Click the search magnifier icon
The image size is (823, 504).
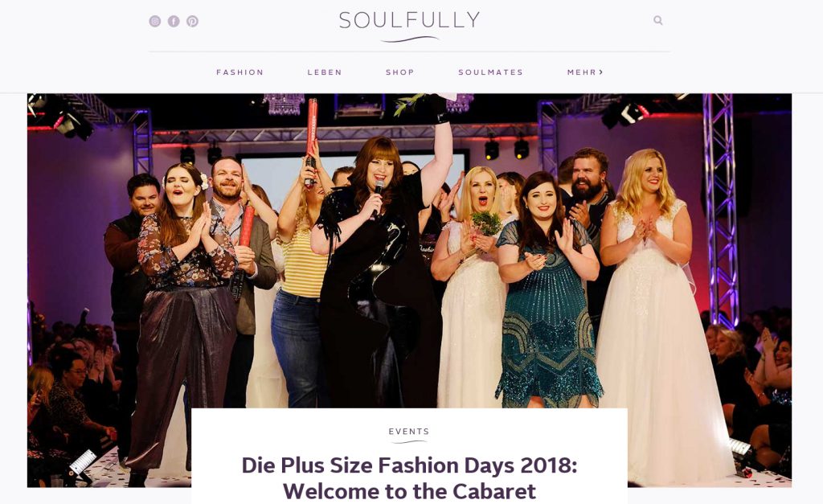point(657,20)
